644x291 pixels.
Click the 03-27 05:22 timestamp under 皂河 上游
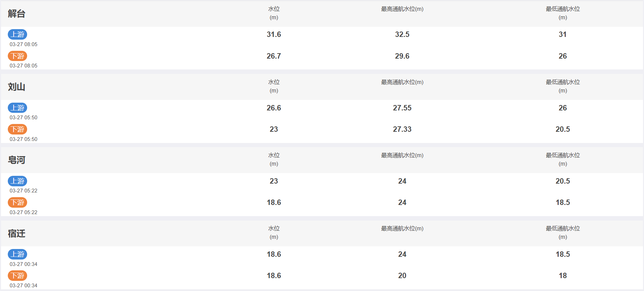pyautogui.click(x=23, y=191)
